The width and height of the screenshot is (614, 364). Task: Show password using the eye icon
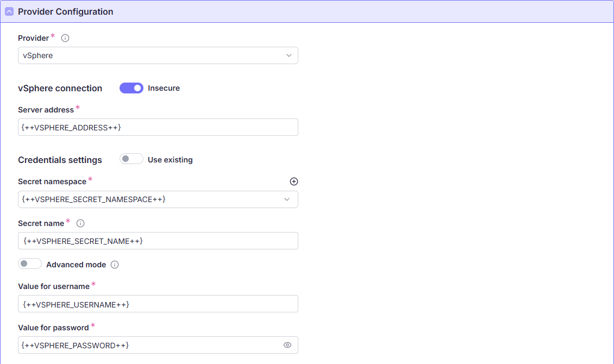tap(287, 345)
